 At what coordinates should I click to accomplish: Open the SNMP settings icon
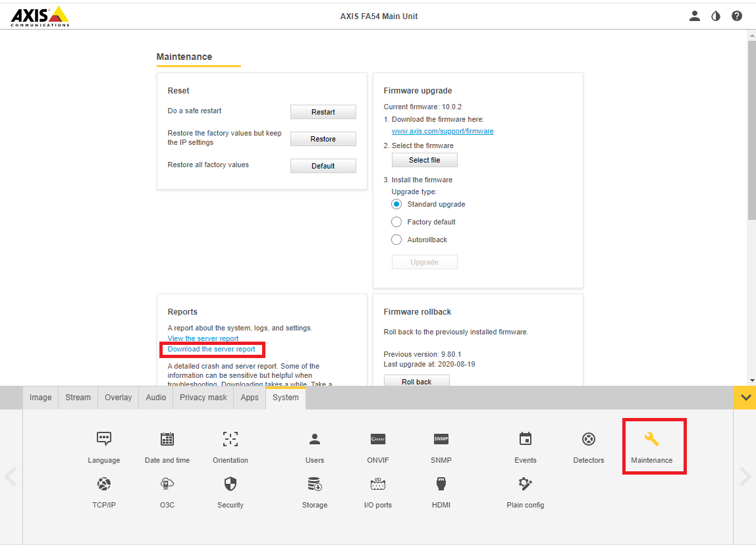pyautogui.click(x=441, y=439)
